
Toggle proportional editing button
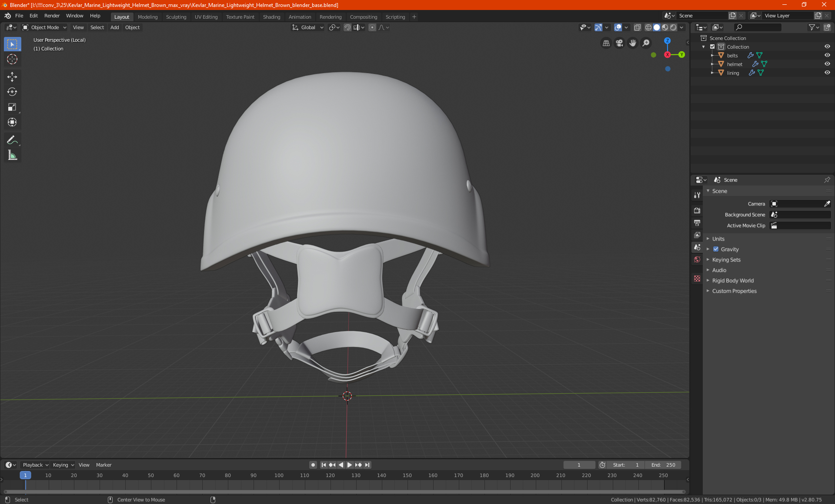pos(372,27)
